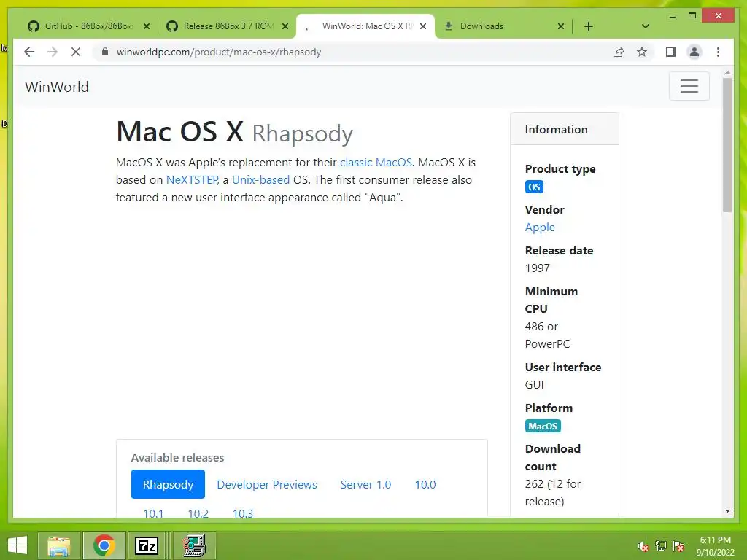Open a new browser tab
Screen dimensions: 747x560
point(589,26)
